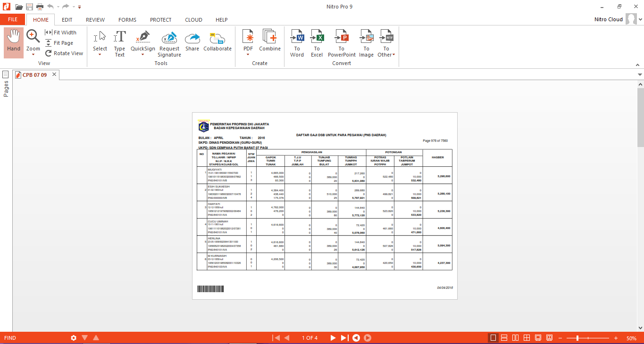Go to next page arrow
The image size is (644, 344).
(333, 338)
